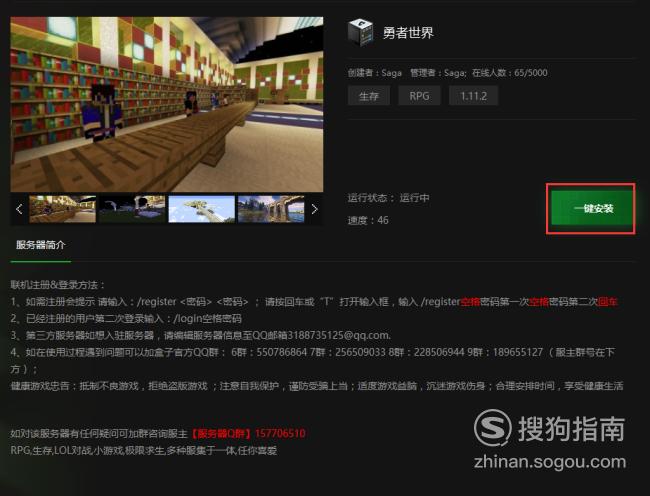Click the 勇者世界 server cube icon
The width and height of the screenshot is (650, 496).
(x=360, y=32)
